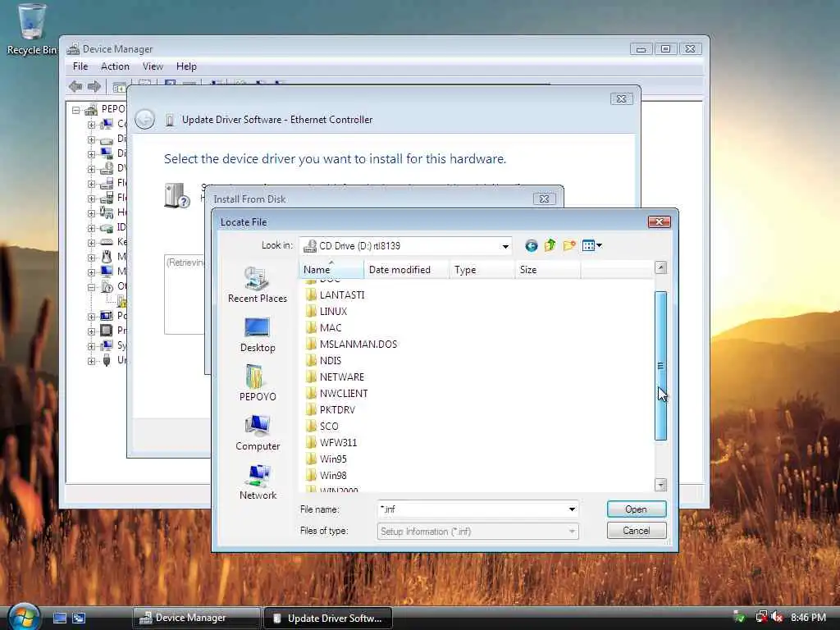840x630 pixels.
Task: Collapse the Other devices node in Device Manager
Action: coord(92,288)
